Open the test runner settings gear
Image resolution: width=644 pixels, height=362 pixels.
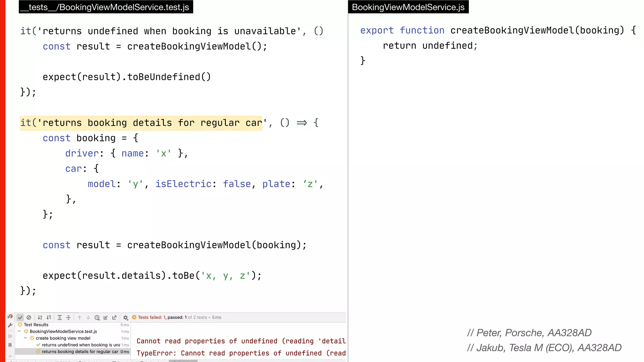point(125,317)
